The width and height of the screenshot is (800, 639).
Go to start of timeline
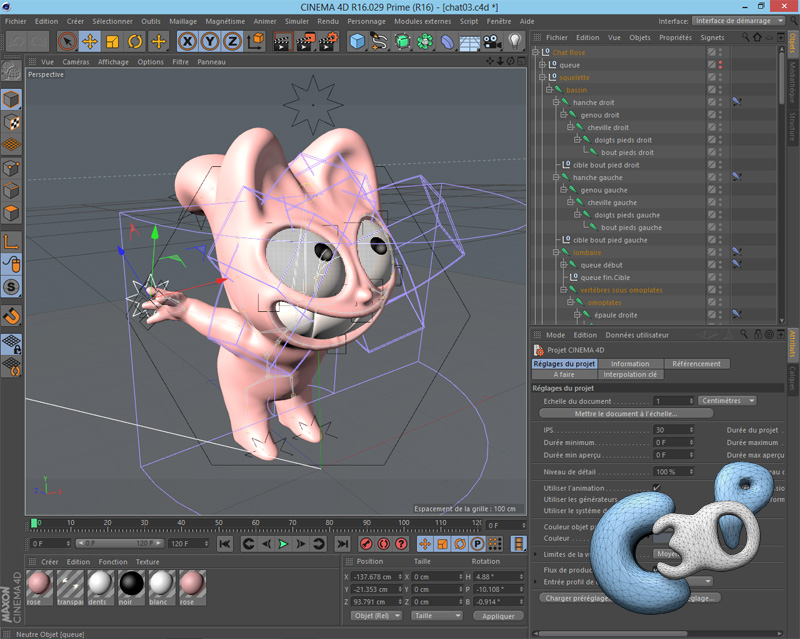(x=225, y=544)
